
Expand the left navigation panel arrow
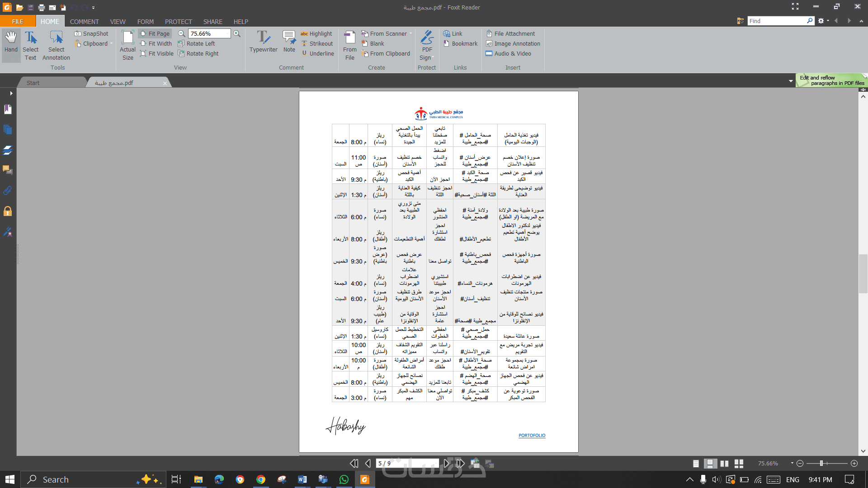tap(11, 93)
